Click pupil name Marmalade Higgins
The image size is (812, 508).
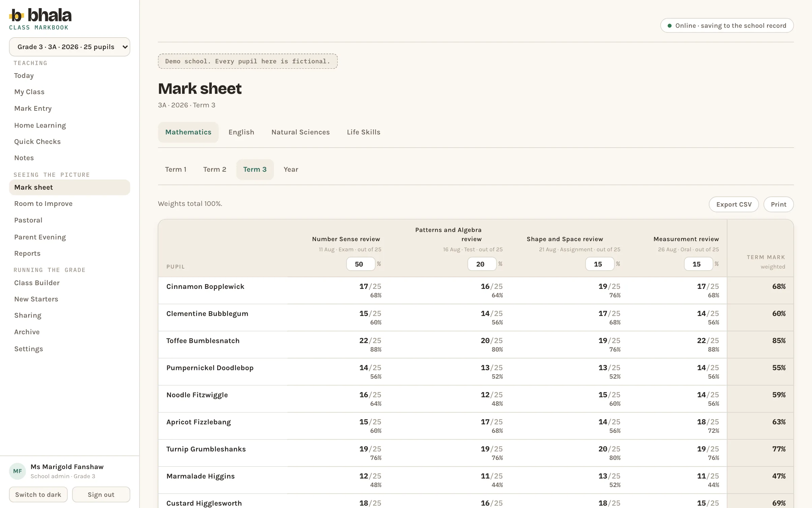tap(200, 476)
